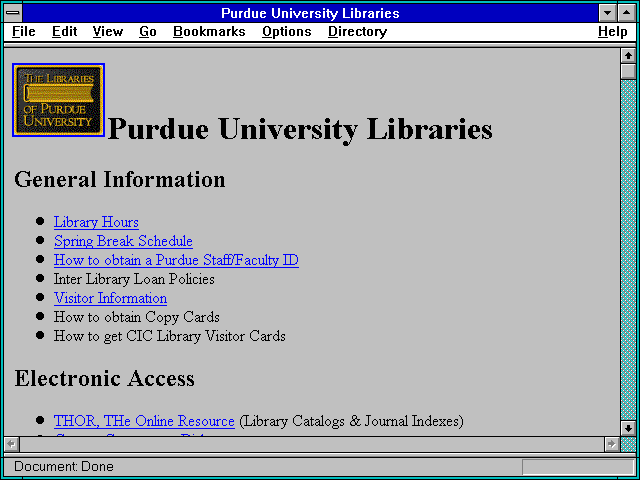
Task: Click the Document: Done status text
Action: coord(64,466)
